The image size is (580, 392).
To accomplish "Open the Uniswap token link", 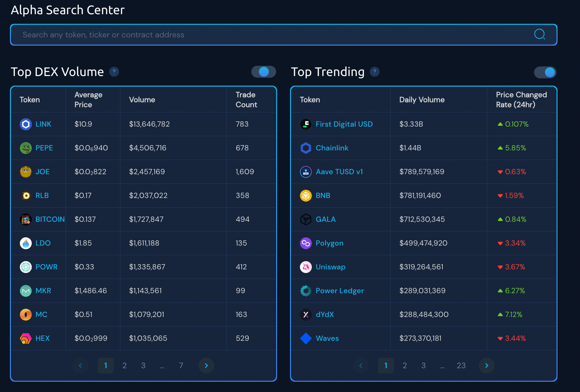I will 330,267.
